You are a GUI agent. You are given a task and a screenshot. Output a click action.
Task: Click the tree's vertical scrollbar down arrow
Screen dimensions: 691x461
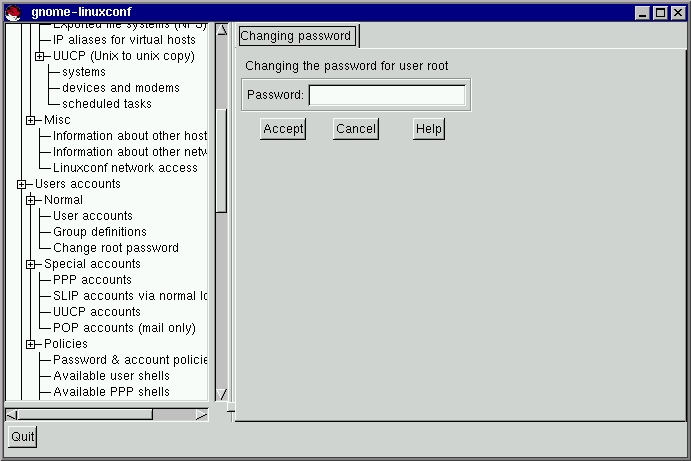pyautogui.click(x=222, y=394)
